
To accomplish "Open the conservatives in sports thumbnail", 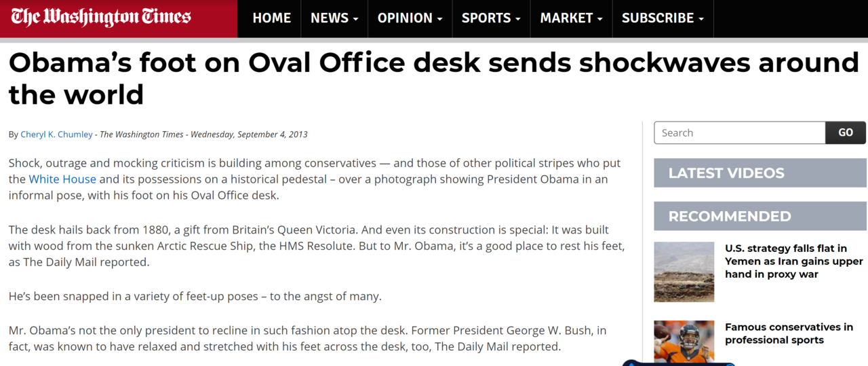I will [x=684, y=342].
